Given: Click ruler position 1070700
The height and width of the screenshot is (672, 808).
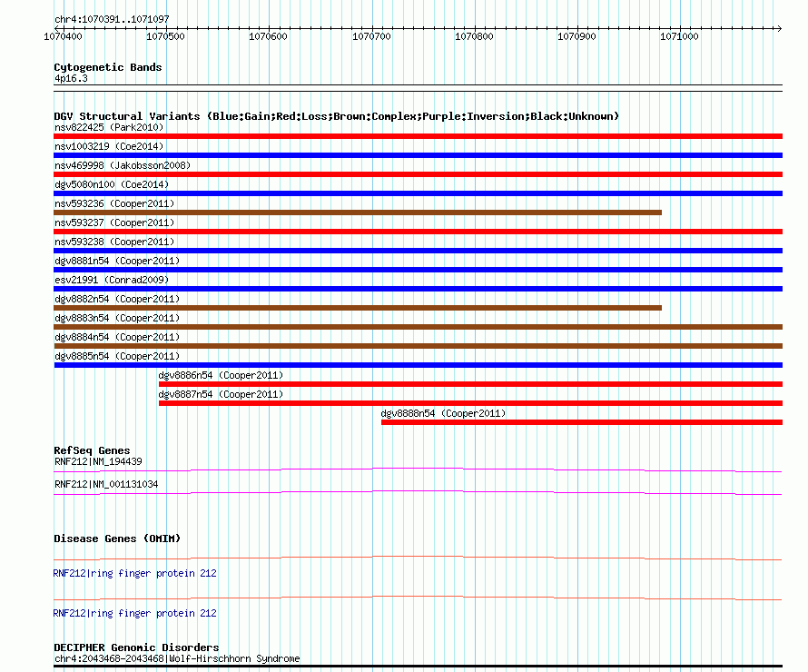Looking at the screenshot, I should [x=371, y=36].
